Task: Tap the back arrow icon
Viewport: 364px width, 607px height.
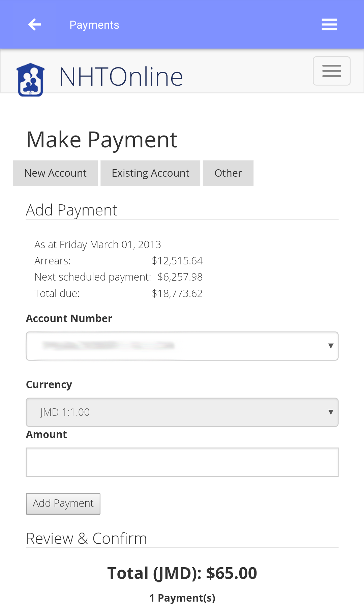Action: pyautogui.click(x=34, y=25)
